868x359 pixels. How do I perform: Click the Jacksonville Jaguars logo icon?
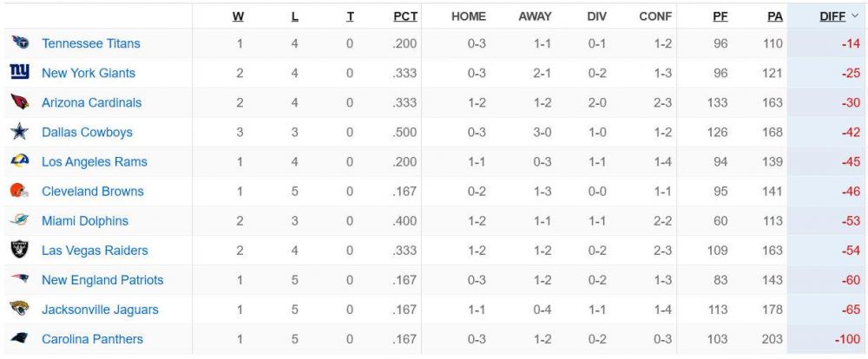tap(19, 309)
